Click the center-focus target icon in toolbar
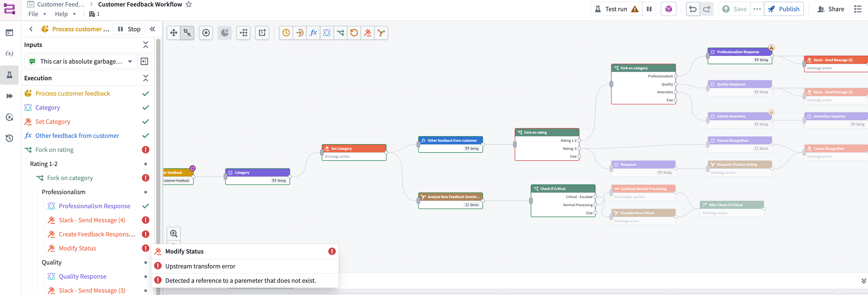This screenshot has height=295, width=868. point(206,33)
